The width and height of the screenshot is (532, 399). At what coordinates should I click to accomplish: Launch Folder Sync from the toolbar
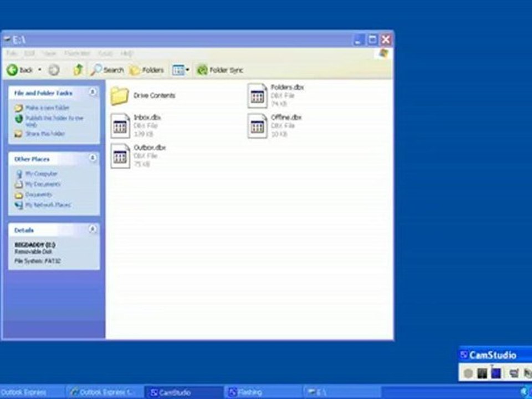(220, 70)
